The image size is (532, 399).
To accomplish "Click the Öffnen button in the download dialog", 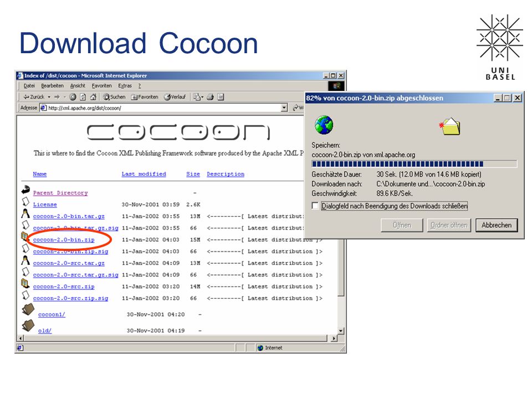I will 402,226.
